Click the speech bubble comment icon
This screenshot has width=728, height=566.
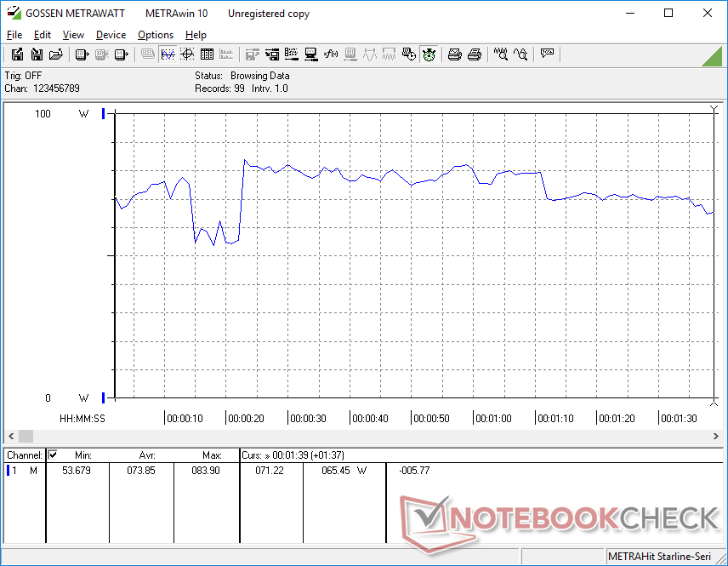point(547,54)
